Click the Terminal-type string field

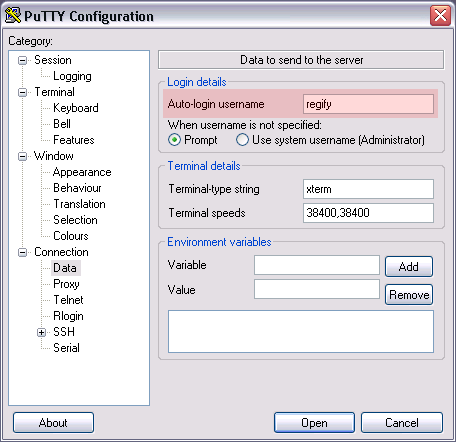[x=368, y=189]
